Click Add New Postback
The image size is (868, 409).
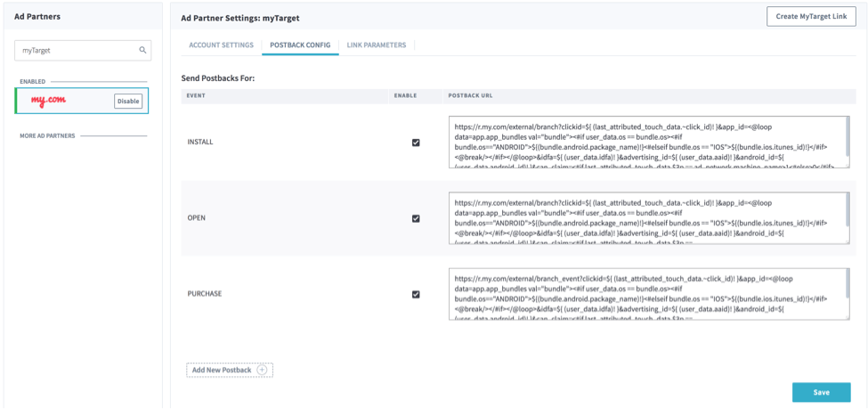(x=222, y=370)
